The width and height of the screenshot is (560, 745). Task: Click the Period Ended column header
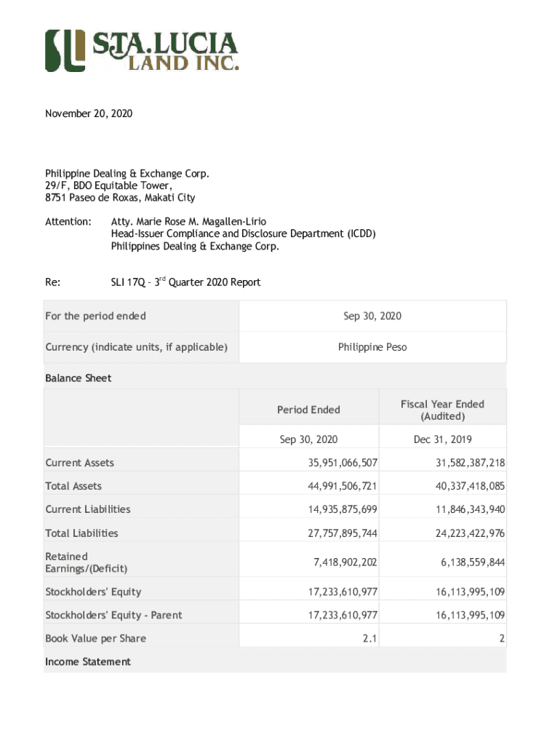click(x=308, y=410)
